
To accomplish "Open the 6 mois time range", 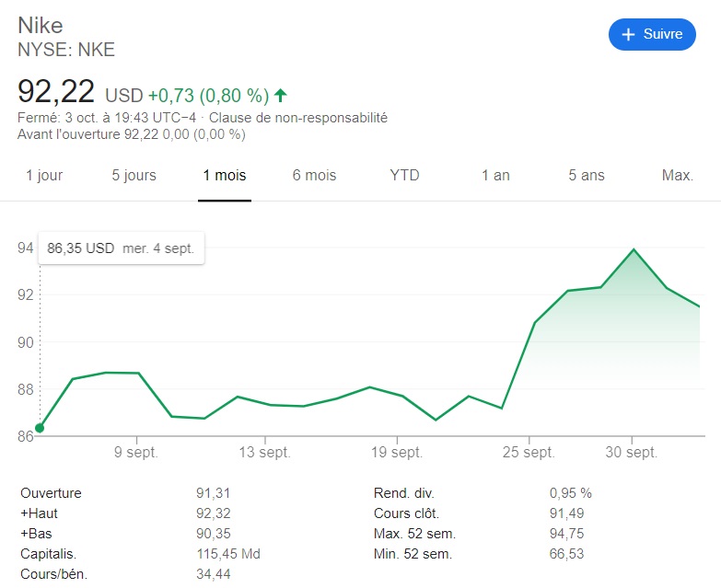I will coord(315,175).
